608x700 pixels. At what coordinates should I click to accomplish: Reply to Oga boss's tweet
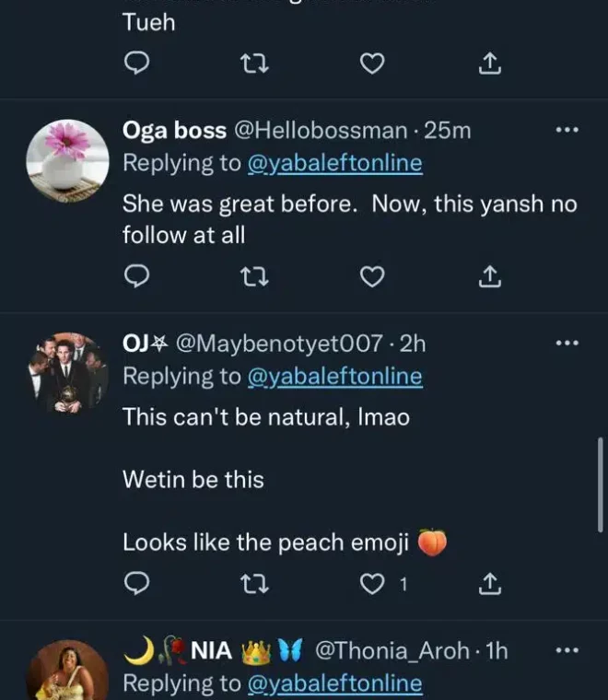[136, 275]
